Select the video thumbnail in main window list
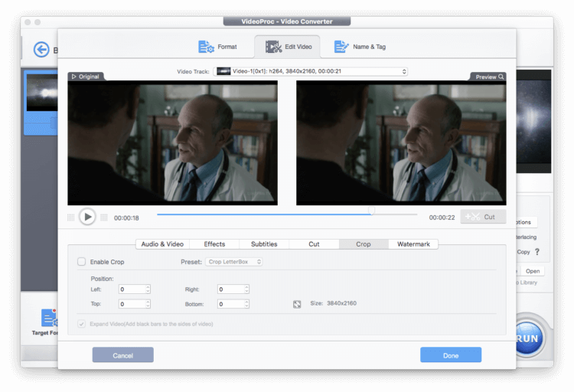 (42, 93)
